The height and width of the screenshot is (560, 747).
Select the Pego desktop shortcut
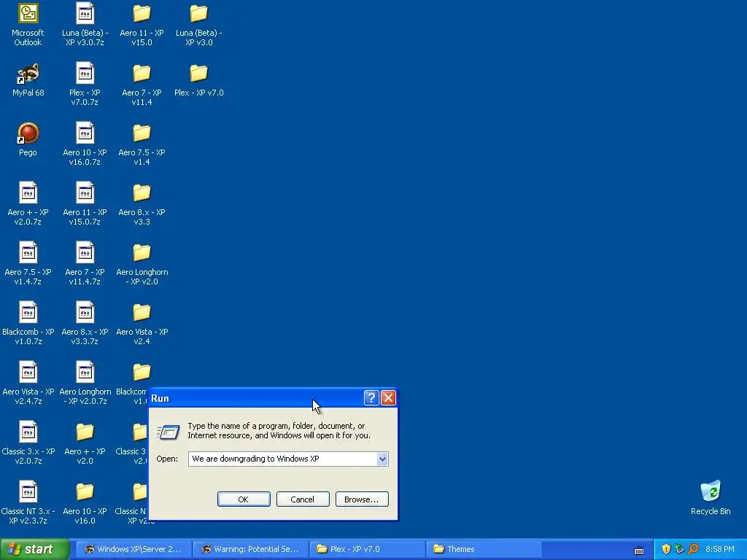(x=28, y=139)
